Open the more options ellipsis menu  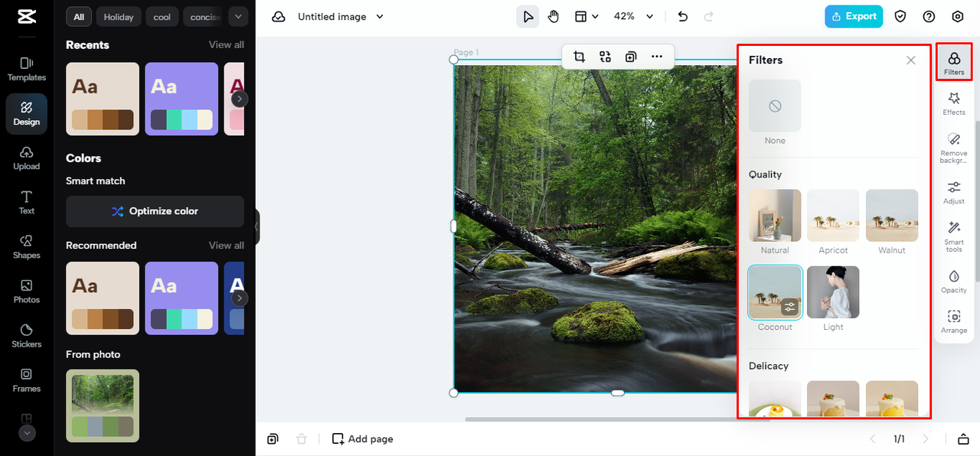(657, 57)
